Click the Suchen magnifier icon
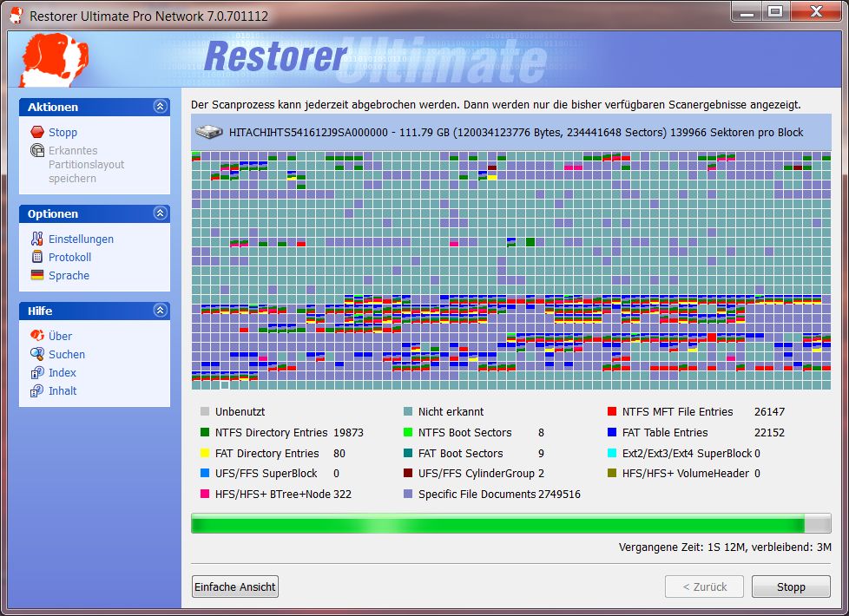Screen dimensions: 849x616 [36, 354]
